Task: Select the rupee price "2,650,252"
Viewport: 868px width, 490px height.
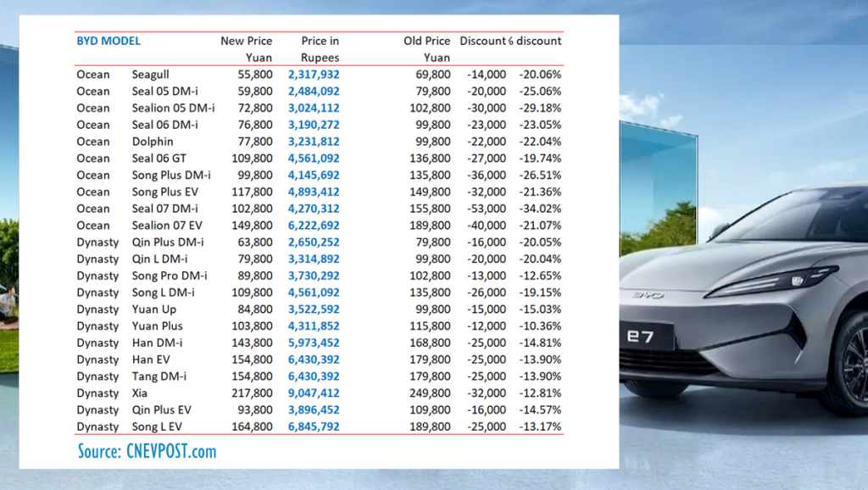Action: point(314,242)
